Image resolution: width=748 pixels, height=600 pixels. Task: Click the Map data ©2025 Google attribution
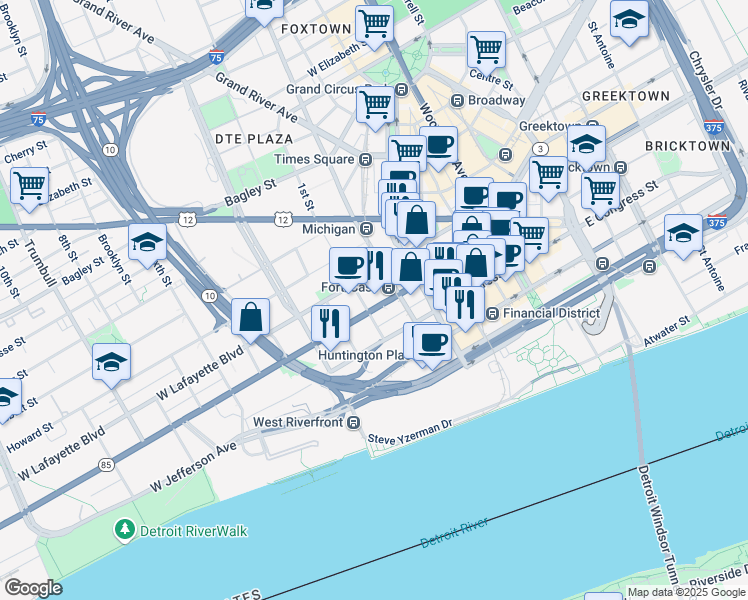tap(687, 593)
